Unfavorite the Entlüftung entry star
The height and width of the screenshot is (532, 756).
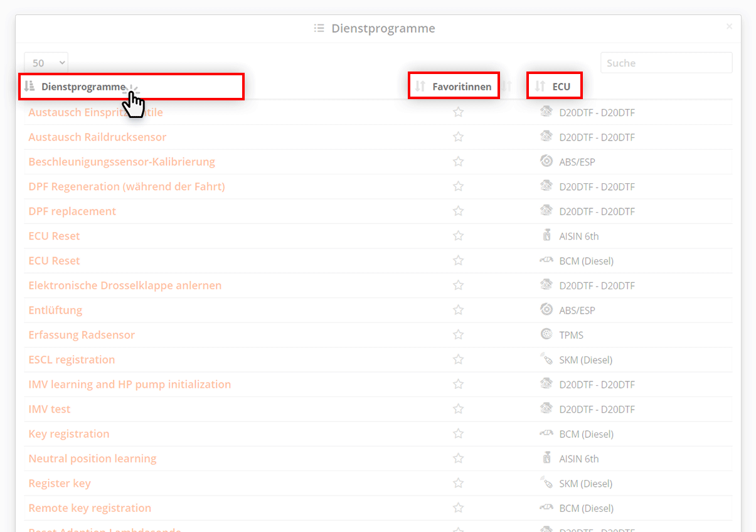pos(458,310)
